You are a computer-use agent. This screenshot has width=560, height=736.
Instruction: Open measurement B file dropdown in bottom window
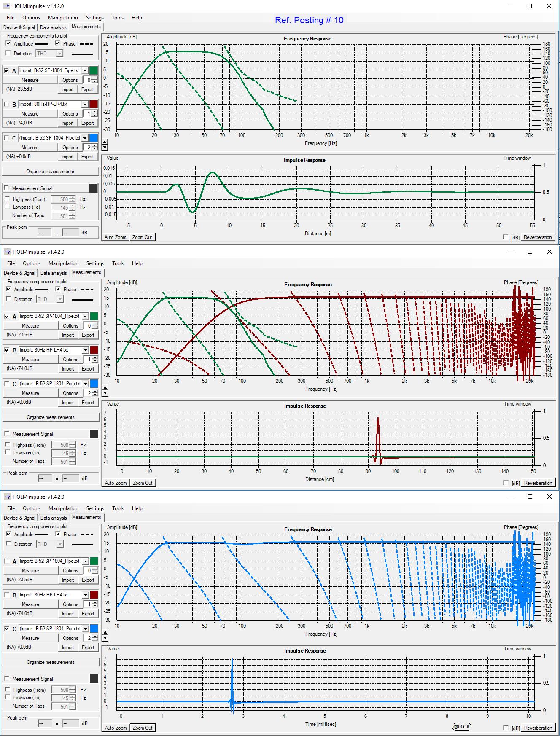tap(85, 595)
